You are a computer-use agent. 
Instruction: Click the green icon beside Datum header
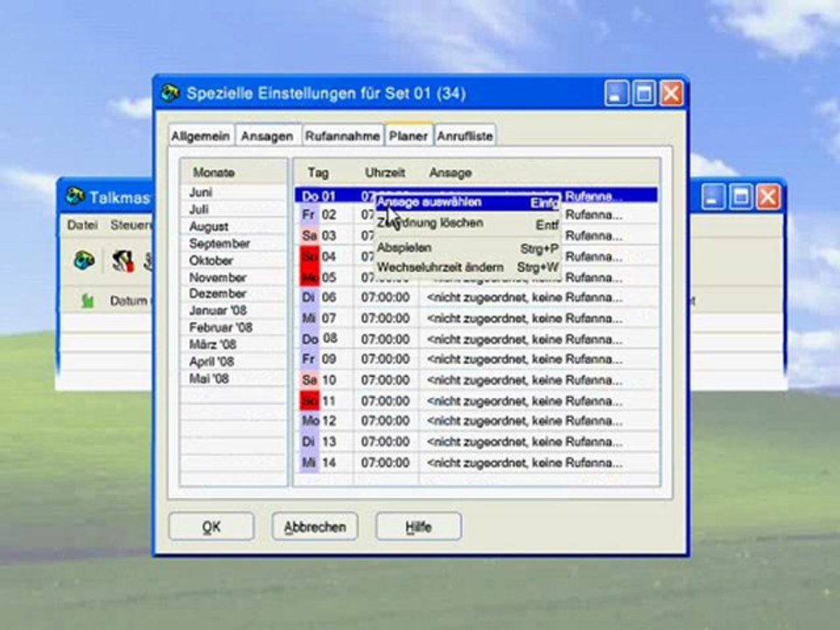tap(87, 301)
